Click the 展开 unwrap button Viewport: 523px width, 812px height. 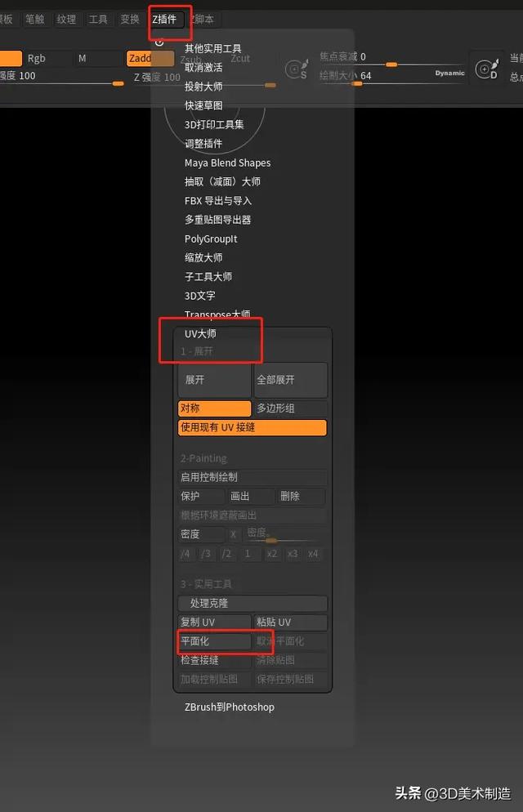(x=214, y=380)
